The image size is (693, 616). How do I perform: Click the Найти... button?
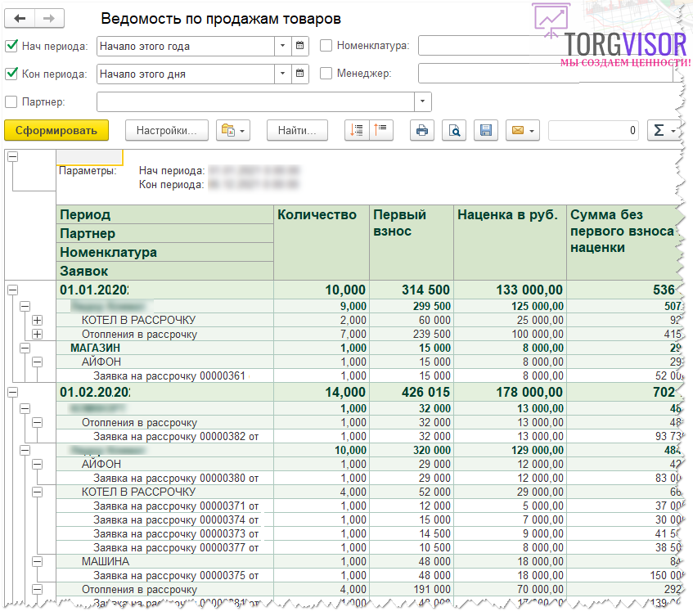pyautogui.click(x=297, y=130)
